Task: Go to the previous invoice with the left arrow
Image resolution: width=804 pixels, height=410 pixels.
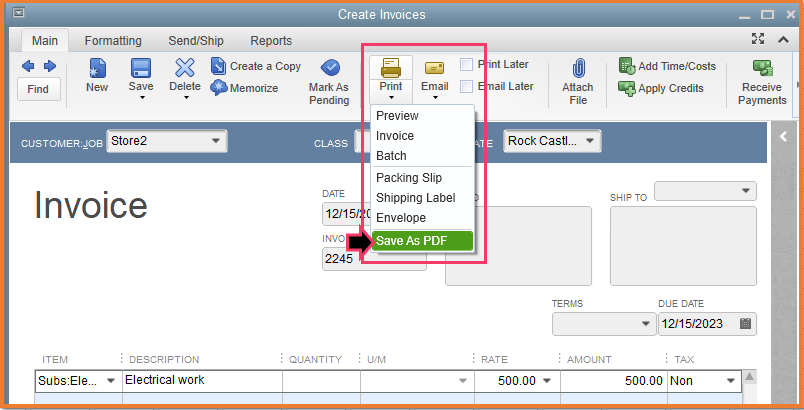Action: coord(28,66)
